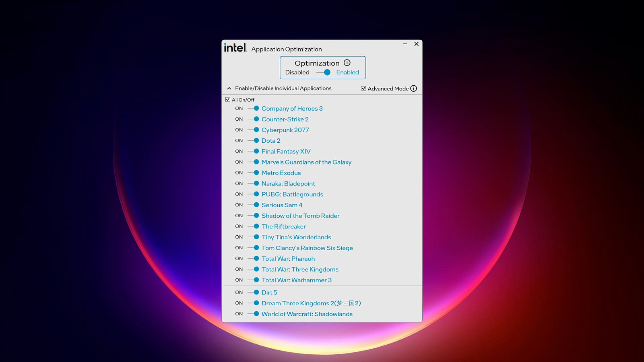This screenshot has width=644, height=362.
Task: Toggle Total War: Pharaoh switch
Action: tap(253, 259)
